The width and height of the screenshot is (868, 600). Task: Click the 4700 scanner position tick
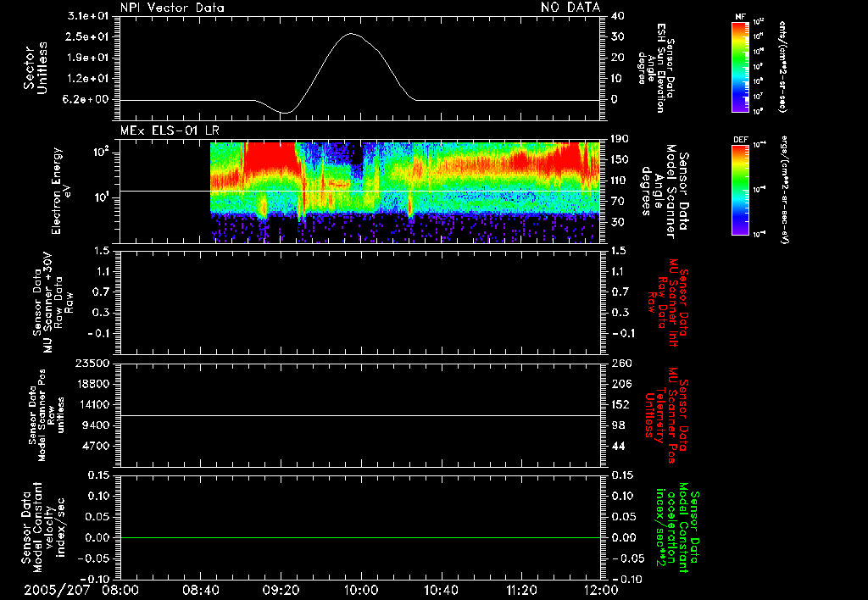pyautogui.click(x=95, y=446)
